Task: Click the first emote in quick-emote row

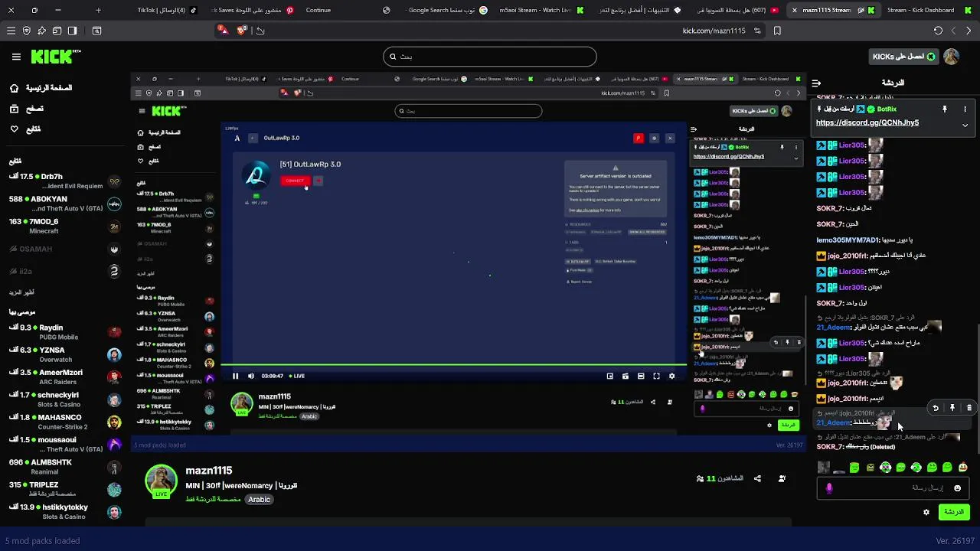Action: click(823, 468)
